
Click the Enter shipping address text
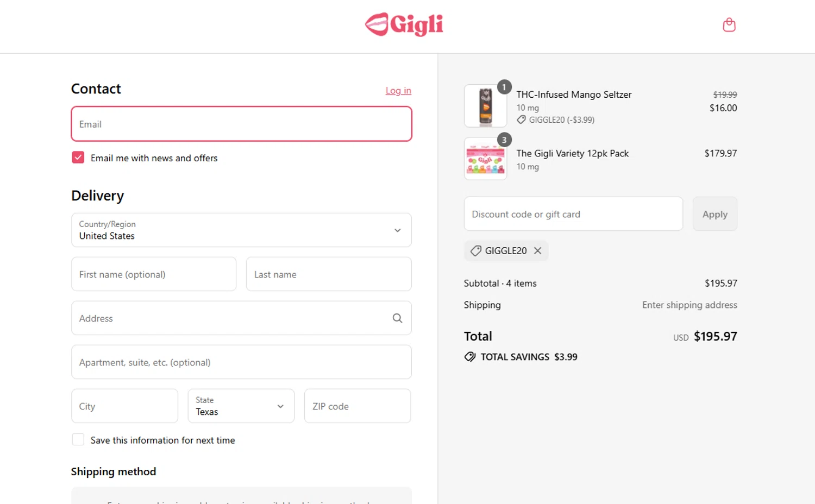[689, 305]
